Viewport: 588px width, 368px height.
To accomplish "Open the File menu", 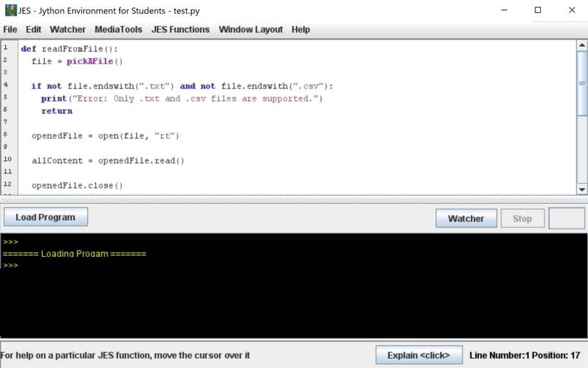I will 10,30.
